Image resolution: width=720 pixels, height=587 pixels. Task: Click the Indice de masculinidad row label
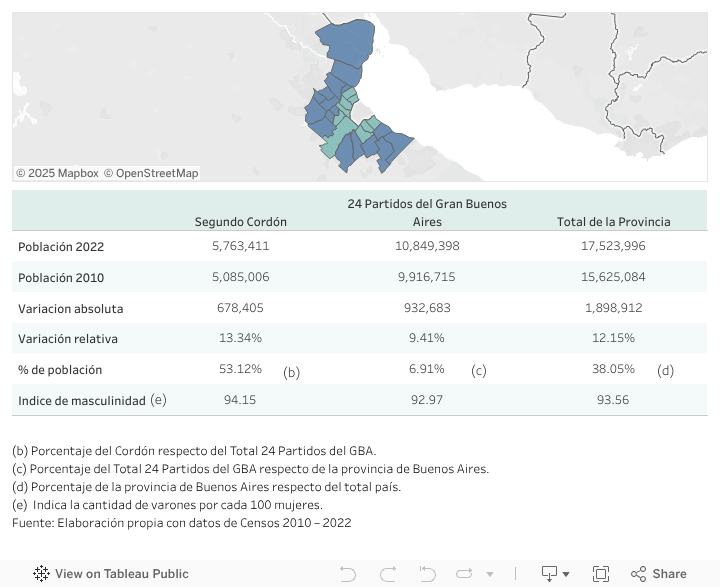tap(82, 401)
